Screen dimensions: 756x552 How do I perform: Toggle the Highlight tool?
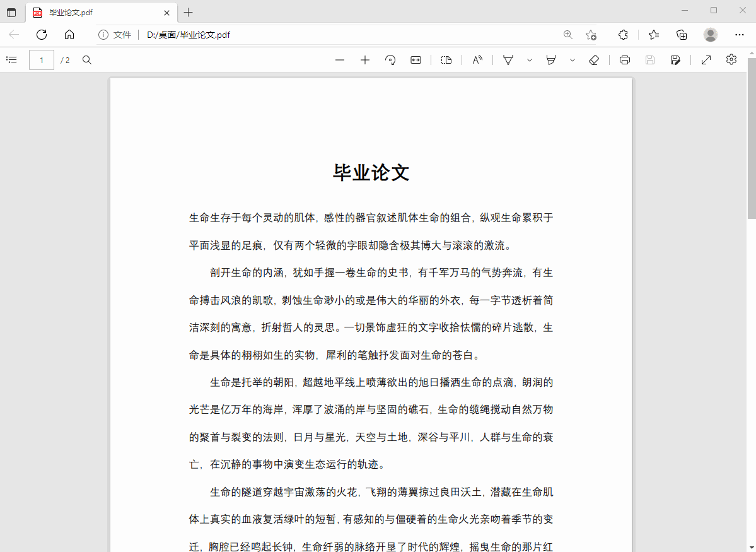coord(551,60)
